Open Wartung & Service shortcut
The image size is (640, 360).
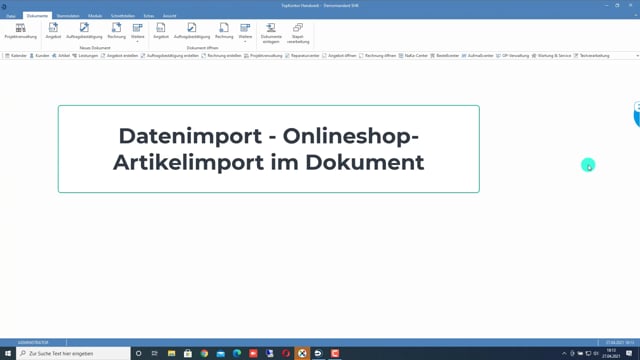coord(551,56)
